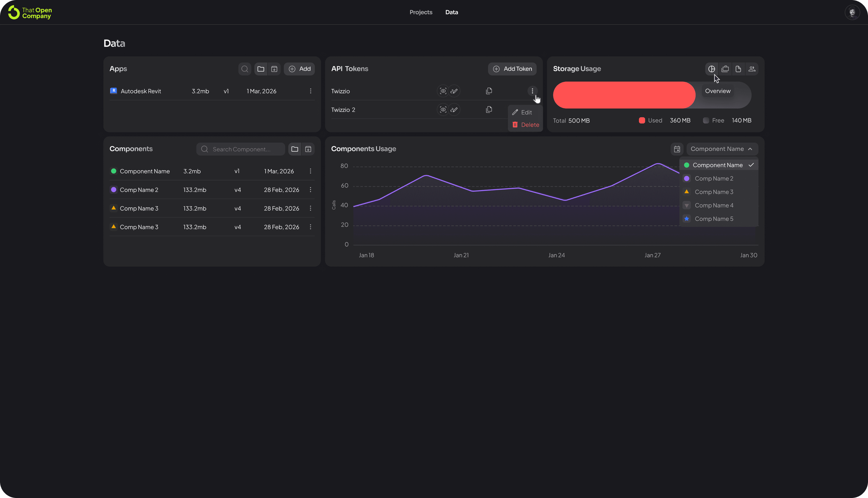Open options for Comp Name 2 row
This screenshot has width=868, height=498.
click(x=310, y=189)
